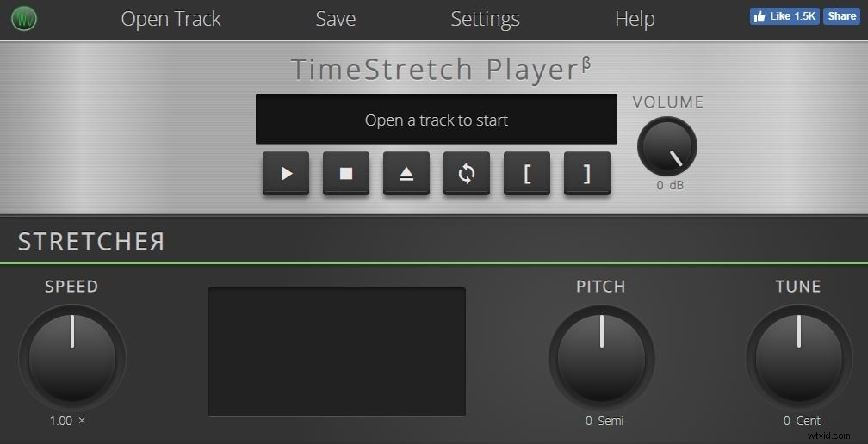Click the Save menu item
The width and height of the screenshot is (868, 444).
click(336, 19)
